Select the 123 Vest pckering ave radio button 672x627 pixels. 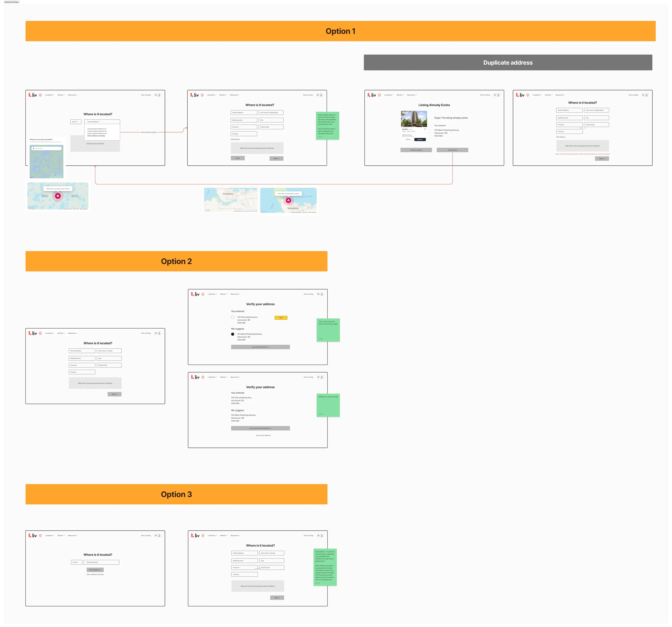[x=233, y=317]
